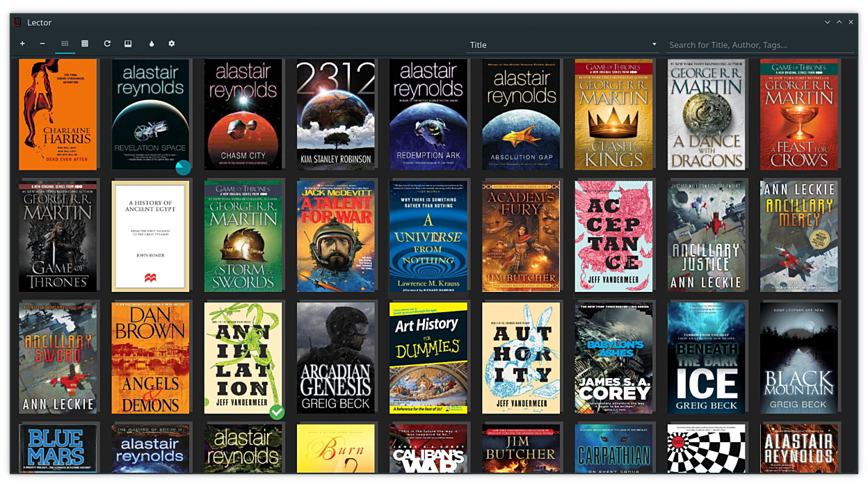Click the refresh library icon
The image size is (868, 488).
[x=107, y=44]
